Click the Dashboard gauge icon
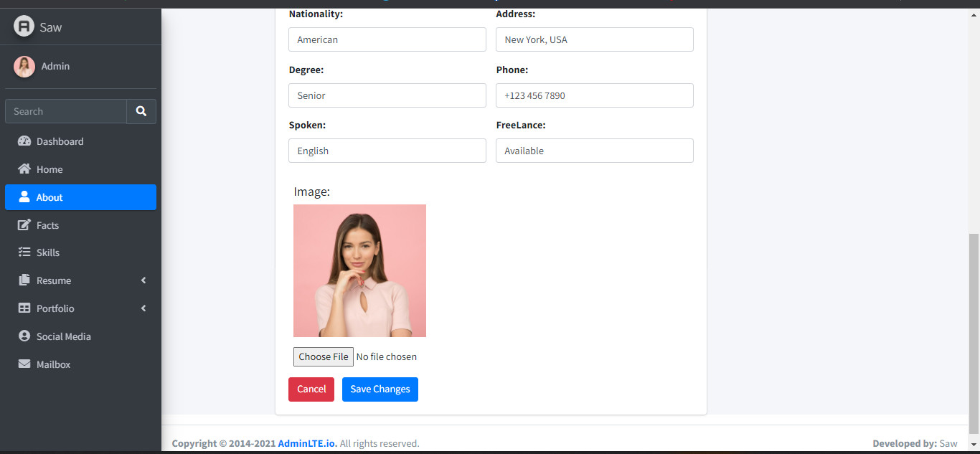This screenshot has height=454, width=980. click(x=24, y=141)
